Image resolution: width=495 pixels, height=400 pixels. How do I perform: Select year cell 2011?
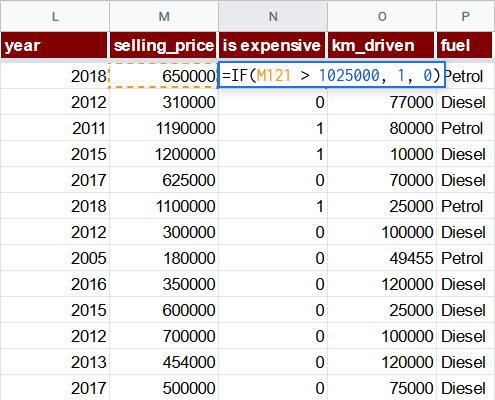pyautogui.click(x=55, y=128)
